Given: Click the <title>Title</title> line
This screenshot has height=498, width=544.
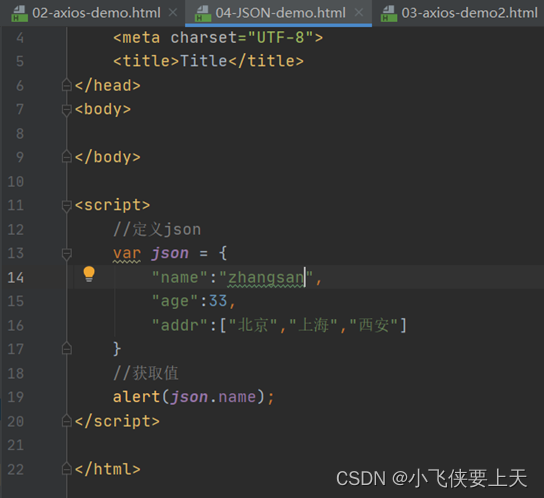Looking at the screenshot, I should pos(208,61).
